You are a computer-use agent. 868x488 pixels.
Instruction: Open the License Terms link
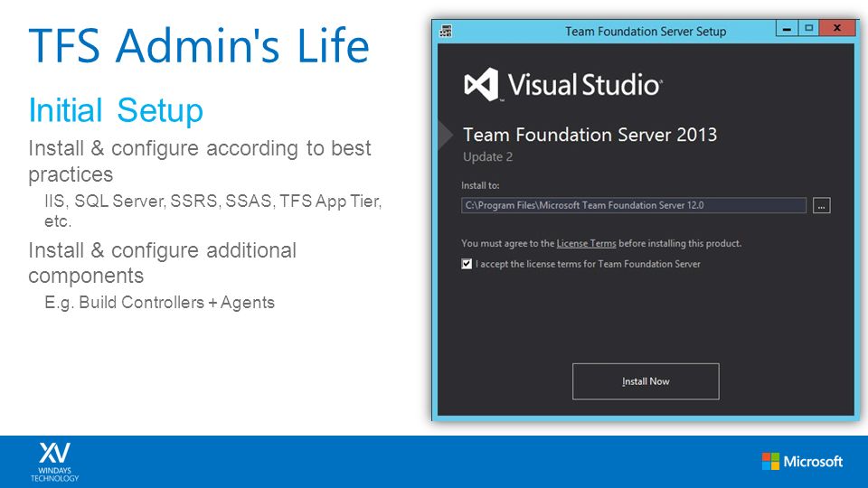coord(586,243)
